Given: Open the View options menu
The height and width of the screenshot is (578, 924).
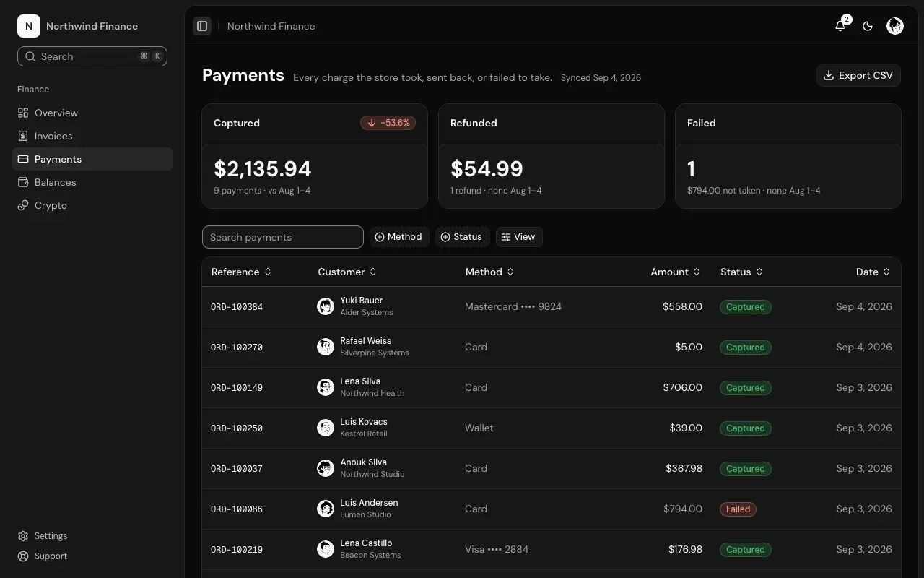Looking at the screenshot, I should click(519, 237).
